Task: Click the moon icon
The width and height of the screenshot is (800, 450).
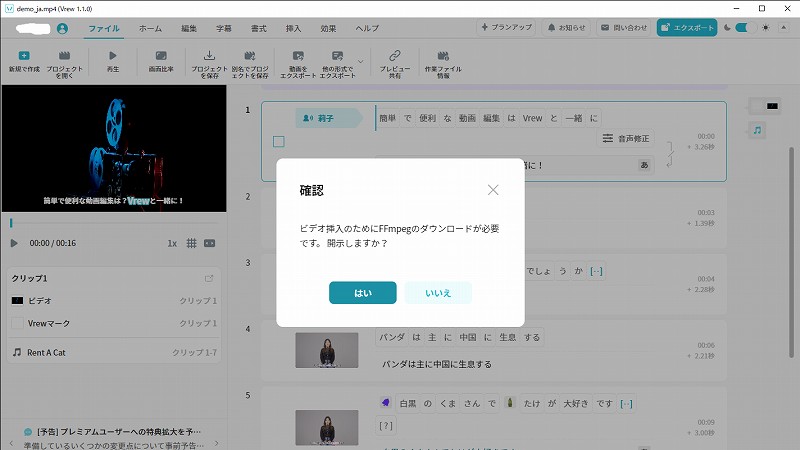Action: 727,28
